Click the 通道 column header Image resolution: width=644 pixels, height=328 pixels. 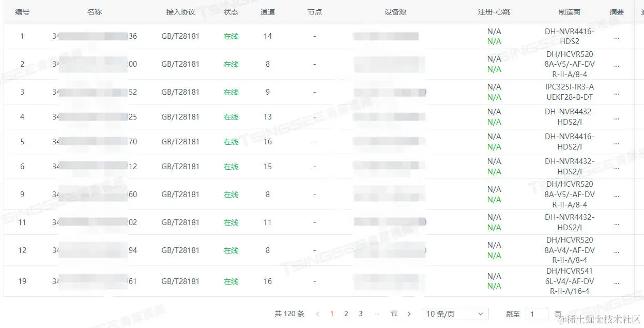(x=268, y=12)
